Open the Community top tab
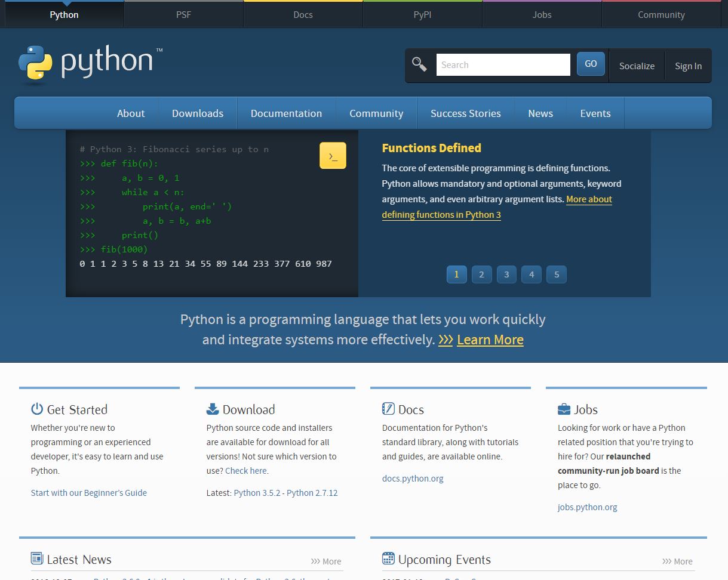The height and width of the screenshot is (580, 728). (661, 14)
